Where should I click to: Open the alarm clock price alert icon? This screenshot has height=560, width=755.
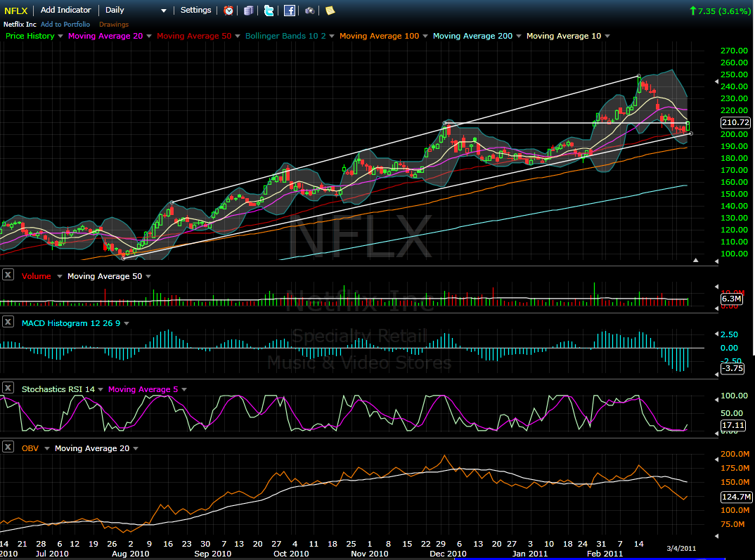pos(228,10)
